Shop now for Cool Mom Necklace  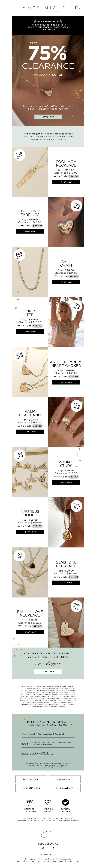[66, 182]
